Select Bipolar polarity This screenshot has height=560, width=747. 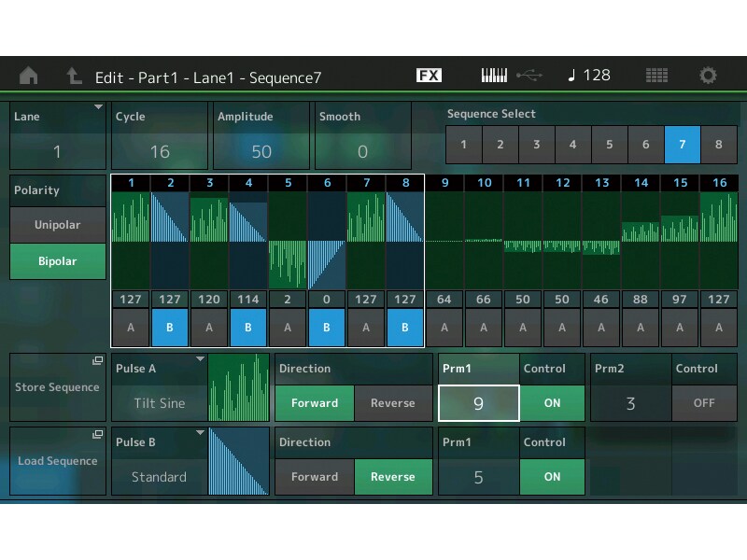(58, 261)
